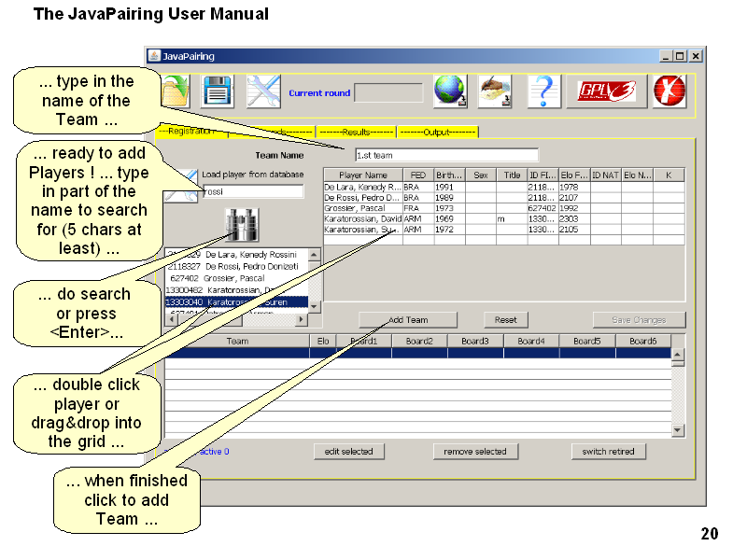Viewport: 747px width, 560px height.
Task: Open help via the question mark icon
Action: [543, 91]
